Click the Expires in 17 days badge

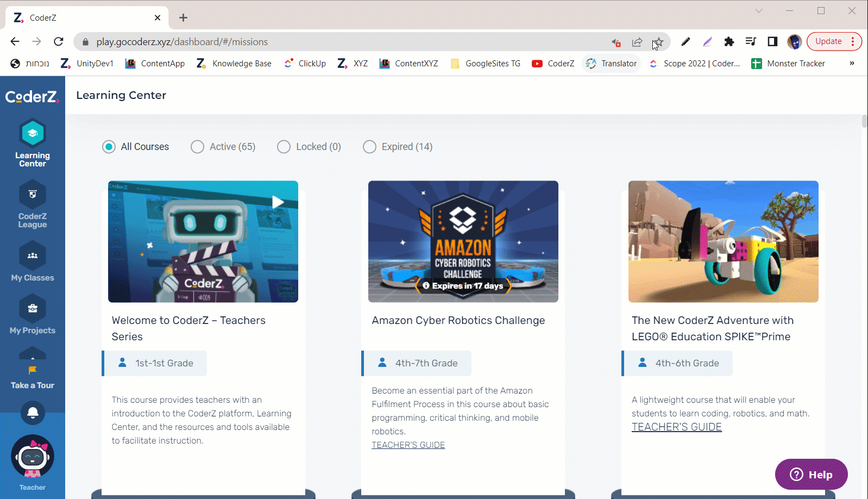[463, 286]
